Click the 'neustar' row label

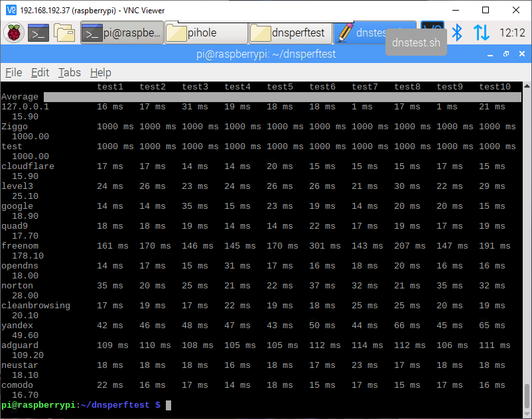click(x=20, y=365)
